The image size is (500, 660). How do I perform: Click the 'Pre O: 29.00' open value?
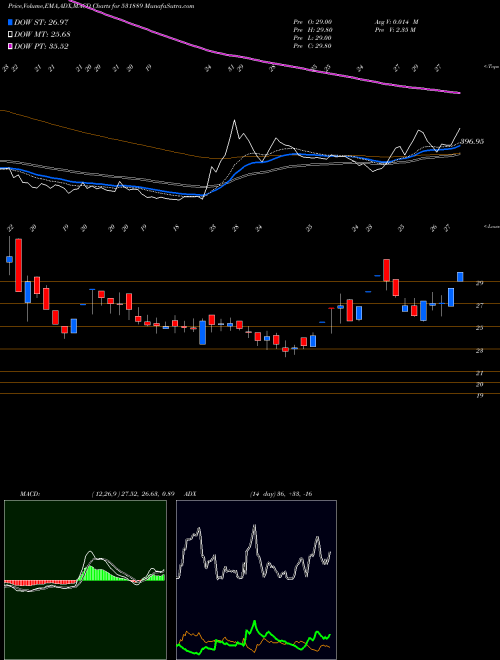click(313, 22)
